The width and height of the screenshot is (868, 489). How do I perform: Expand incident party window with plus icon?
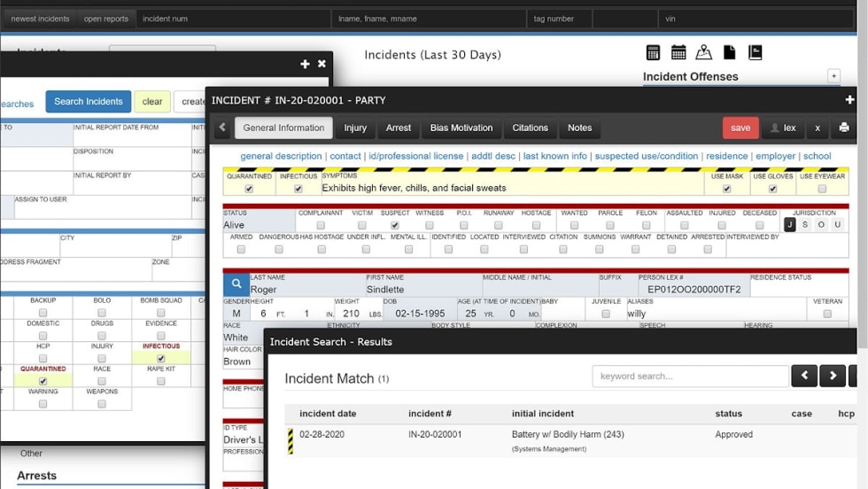[849, 100]
